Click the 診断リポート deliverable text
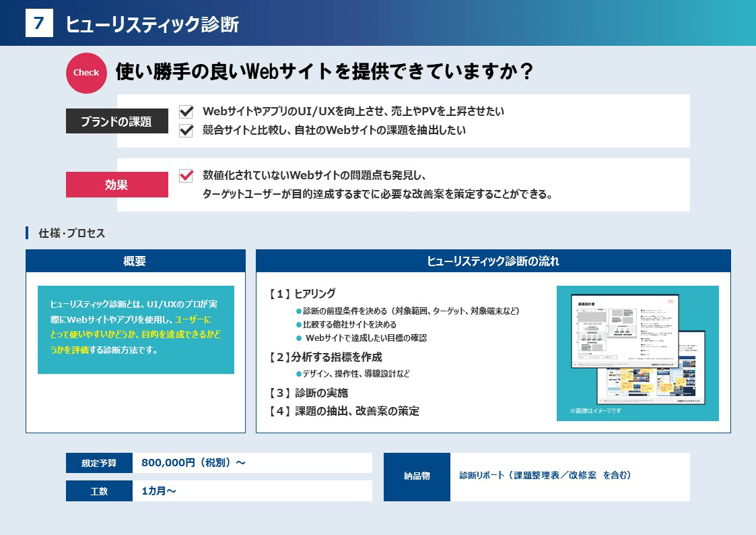This screenshot has width=756, height=535. point(545,475)
